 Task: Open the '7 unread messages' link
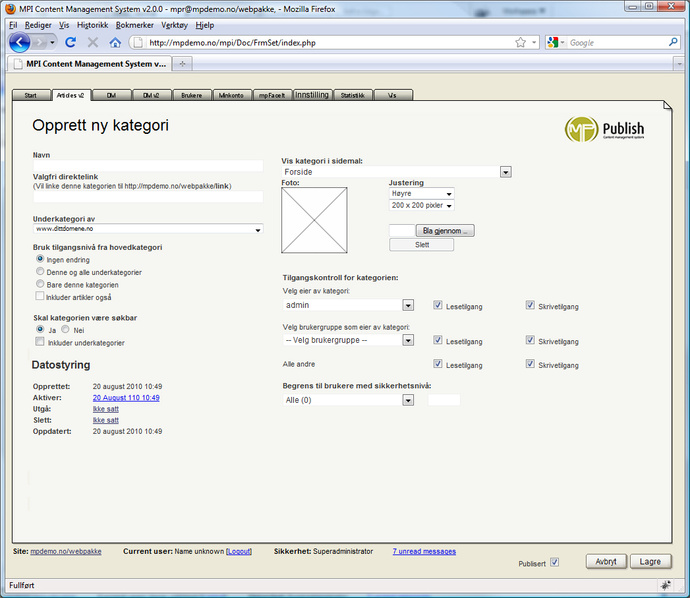tap(424, 551)
